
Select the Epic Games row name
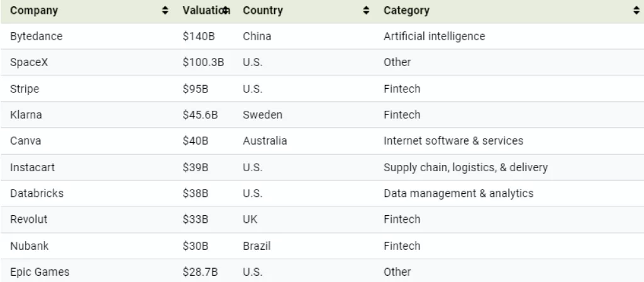pyautogui.click(x=40, y=272)
